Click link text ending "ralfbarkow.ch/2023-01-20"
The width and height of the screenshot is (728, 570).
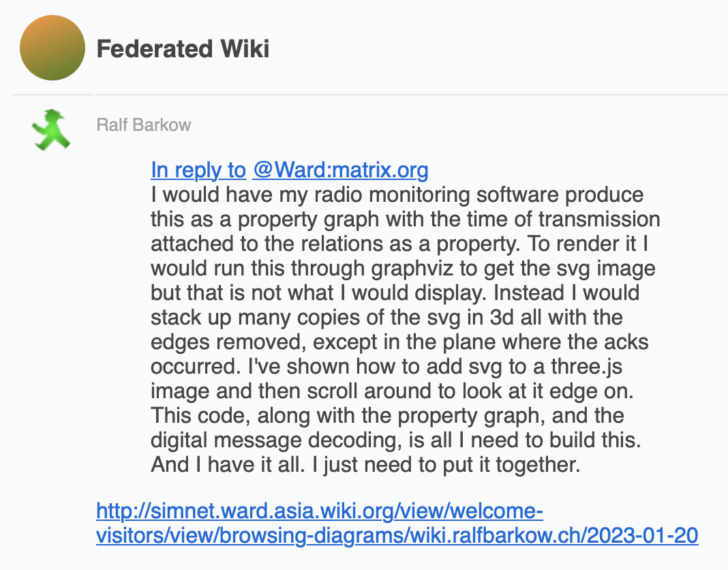pyautogui.click(x=397, y=535)
